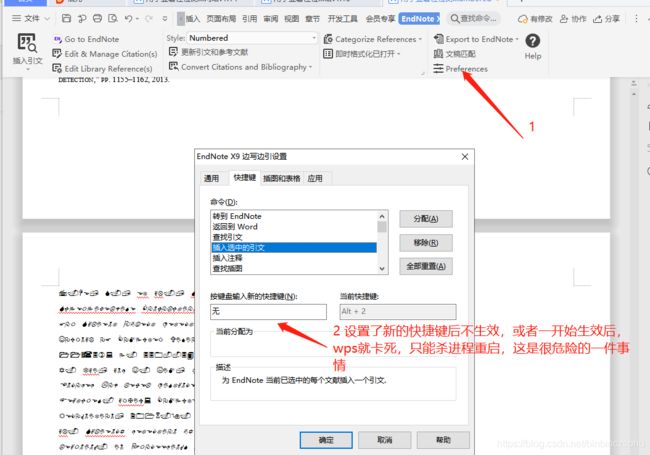Image resolution: width=650 pixels, height=455 pixels.
Task: Click 更新引文和参考文献 update button
Action: [209, 52]
